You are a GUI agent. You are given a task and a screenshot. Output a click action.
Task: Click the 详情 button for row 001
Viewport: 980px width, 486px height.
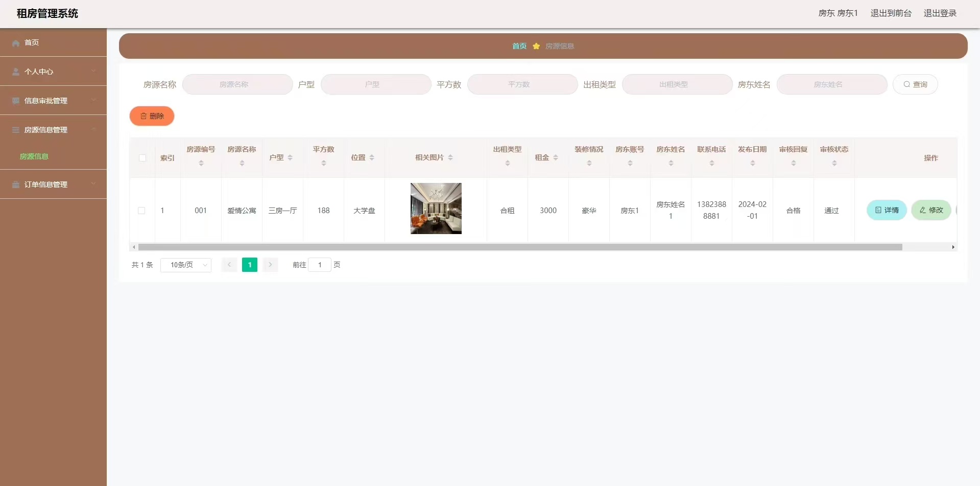tap(887, 210)
